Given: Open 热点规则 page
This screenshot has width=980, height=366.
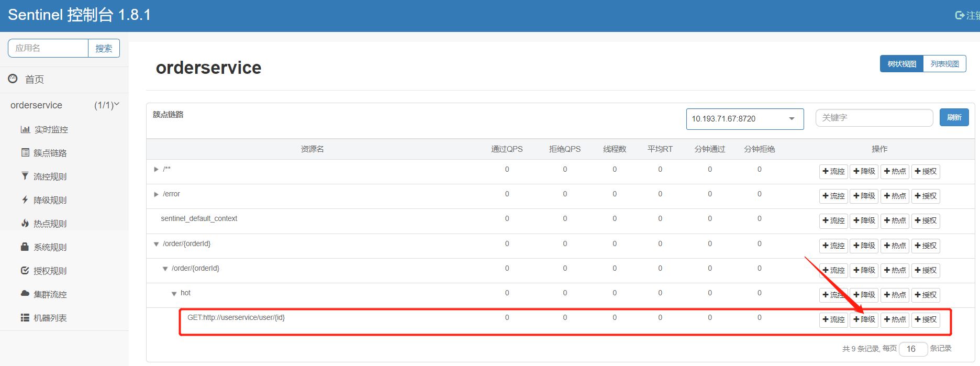Looking at the screenshot, I should 50,224.
